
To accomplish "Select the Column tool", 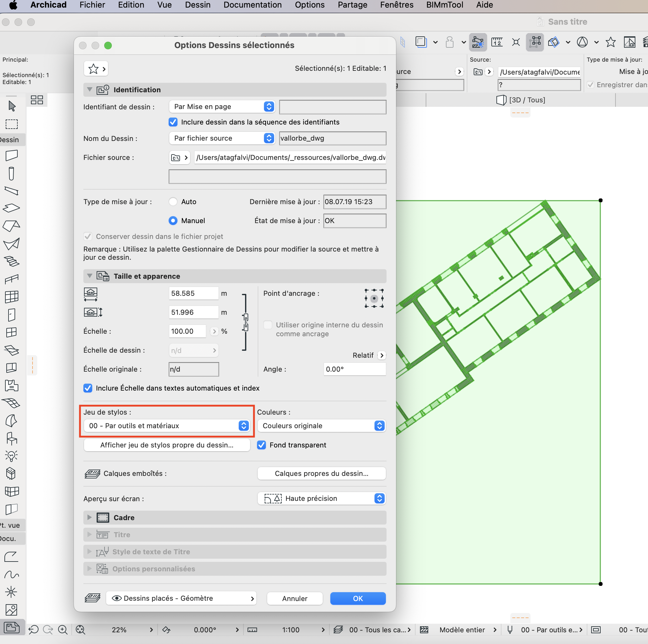I will click(x=12, y=173).
